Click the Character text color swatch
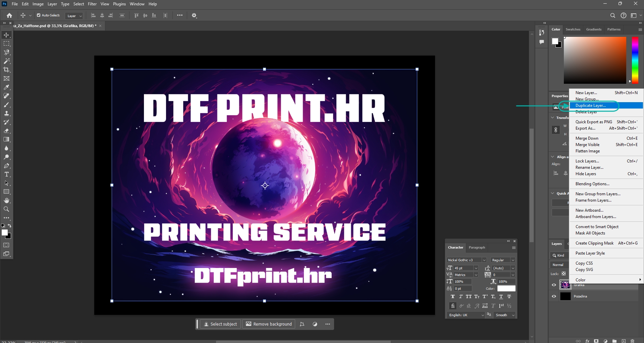 (506, 288)
